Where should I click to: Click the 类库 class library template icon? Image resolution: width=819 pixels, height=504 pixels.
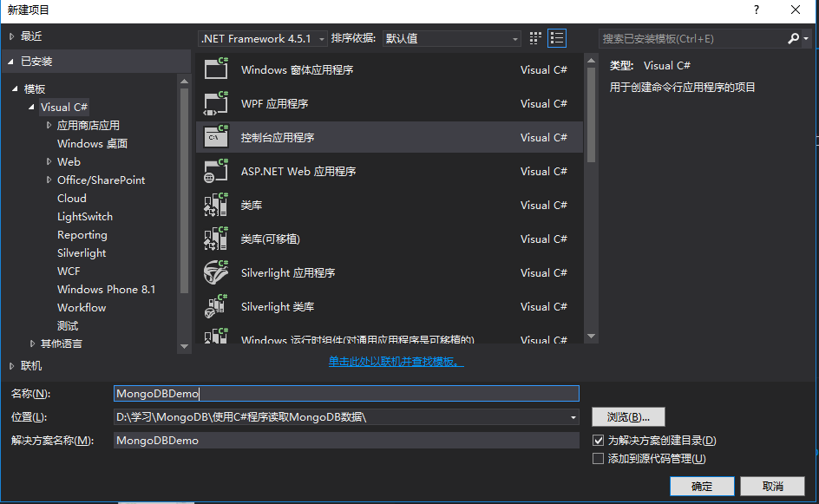(216, 205)
